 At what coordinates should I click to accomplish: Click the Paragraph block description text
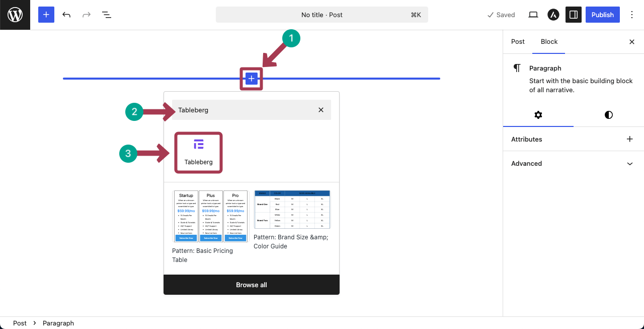tap(581, 85)
